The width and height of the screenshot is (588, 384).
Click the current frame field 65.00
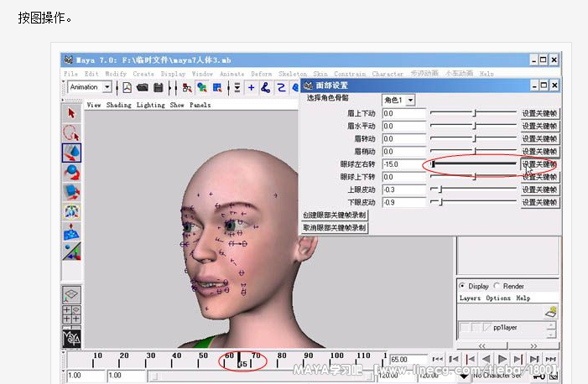[x=408, y=359]
